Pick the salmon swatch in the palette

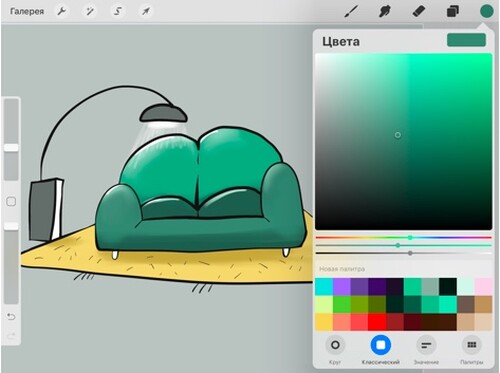click(342, 322)
